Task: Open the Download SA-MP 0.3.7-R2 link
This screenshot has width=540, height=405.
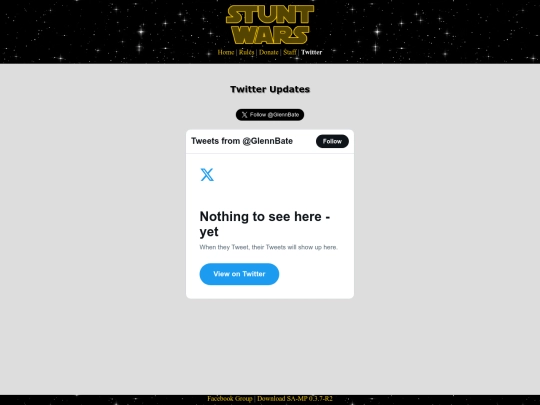Action: [295, 398]
